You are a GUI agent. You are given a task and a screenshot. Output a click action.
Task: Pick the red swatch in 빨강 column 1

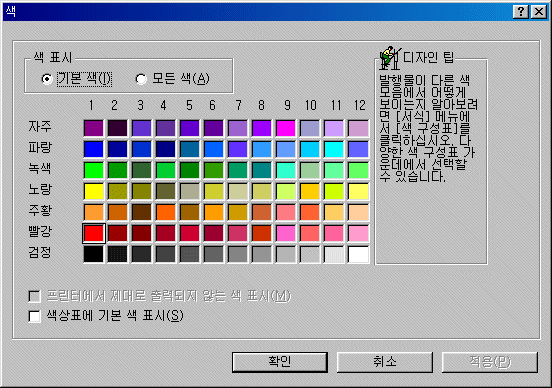pos(94,233)
